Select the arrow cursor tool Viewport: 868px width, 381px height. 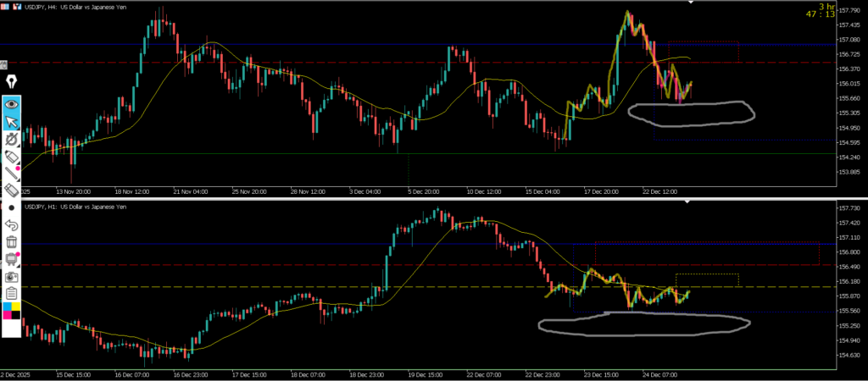coord(12,121)
